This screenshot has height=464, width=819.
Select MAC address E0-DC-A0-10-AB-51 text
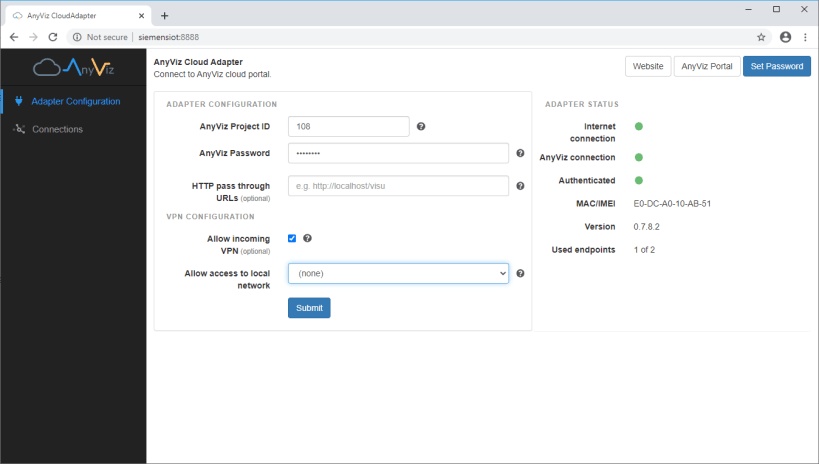point(672,204)
